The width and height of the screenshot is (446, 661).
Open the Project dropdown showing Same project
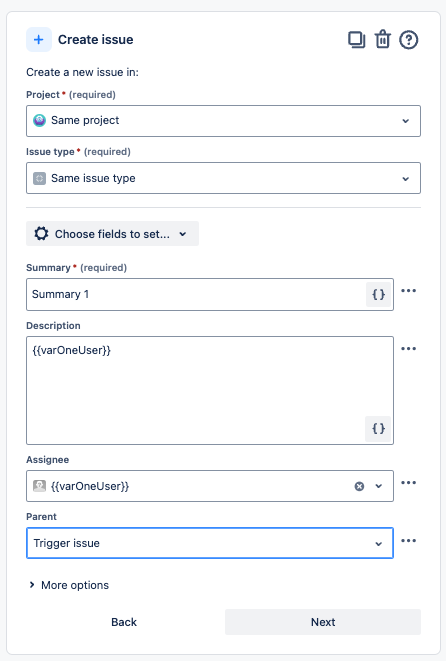[x=223, y=121]
